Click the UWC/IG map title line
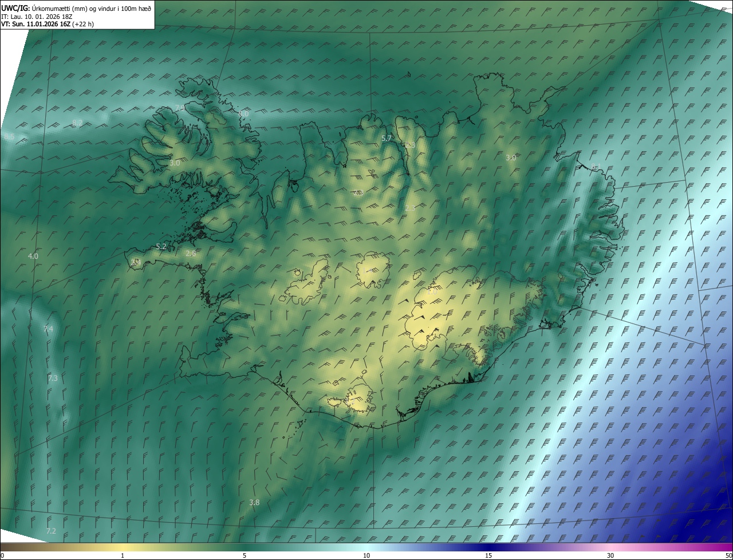 [x=76, y=8]
